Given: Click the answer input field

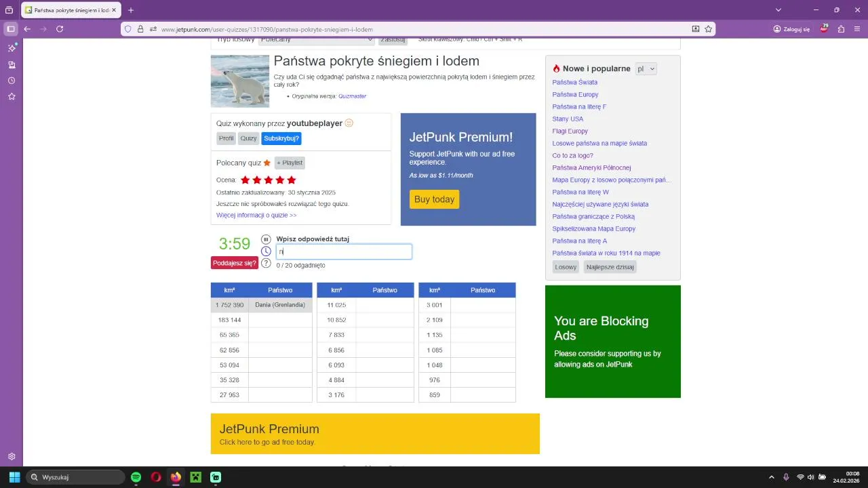Looking at the screenshot, I should (x=344, y=251).
